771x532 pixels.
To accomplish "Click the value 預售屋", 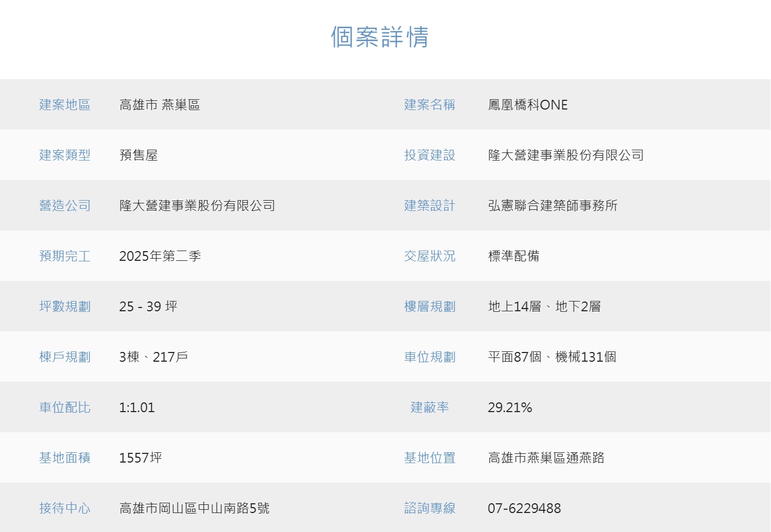I will pos(138,155).
